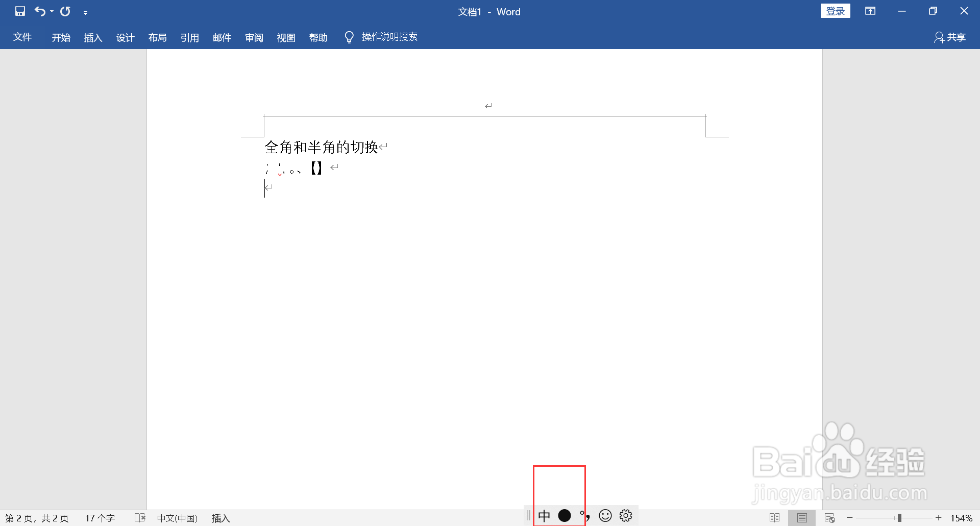Switch to the 帮助 tab
This screenshot has width=980, height=526.
click(x=318, y=37)
